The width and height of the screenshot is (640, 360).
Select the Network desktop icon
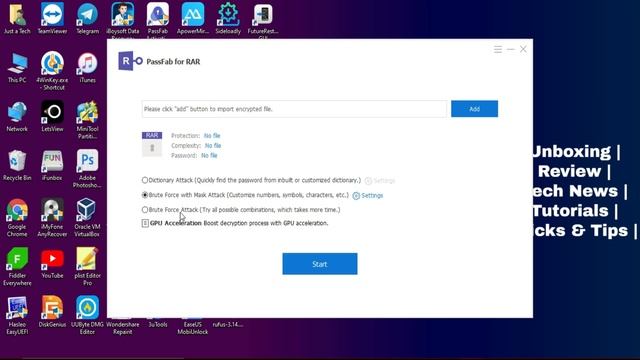click(17, 117)
